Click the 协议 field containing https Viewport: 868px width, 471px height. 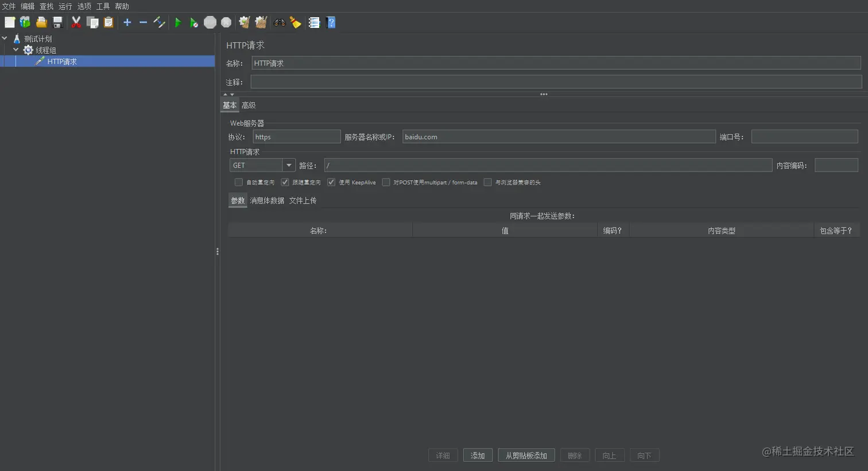pos(297,137)
